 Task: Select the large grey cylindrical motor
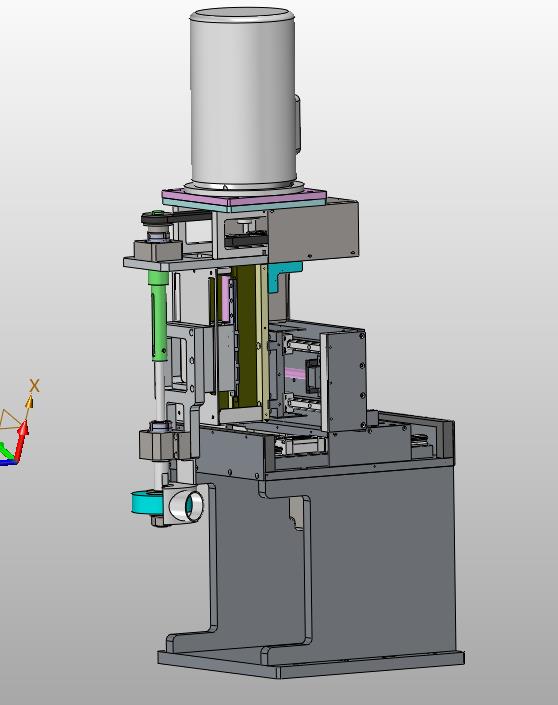click(243, 97)
